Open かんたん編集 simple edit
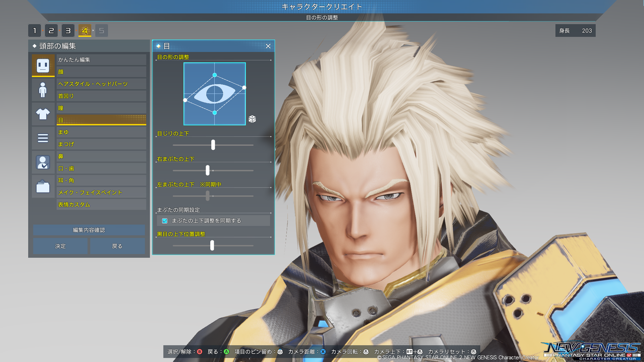The width and height of the screenshot is (644, 362). pos(102,60)
